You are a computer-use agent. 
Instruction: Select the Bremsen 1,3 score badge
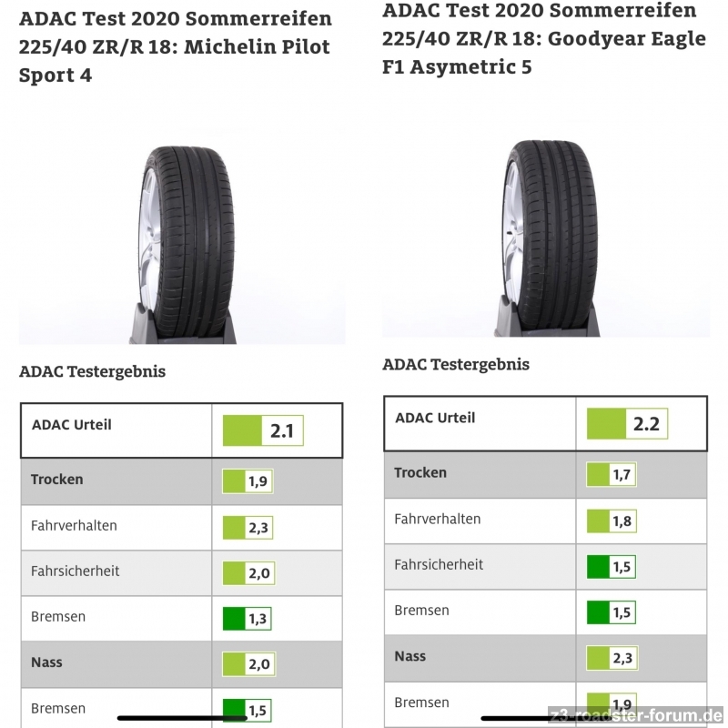[x=248, y=619]
